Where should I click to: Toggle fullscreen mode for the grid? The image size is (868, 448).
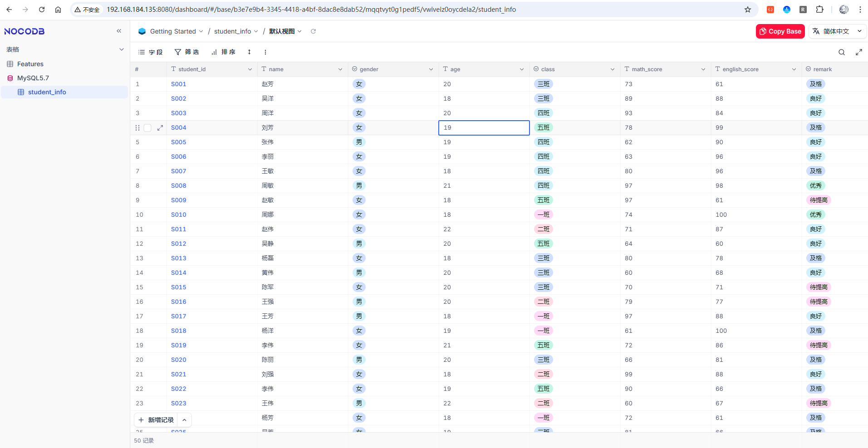(858, 52)
